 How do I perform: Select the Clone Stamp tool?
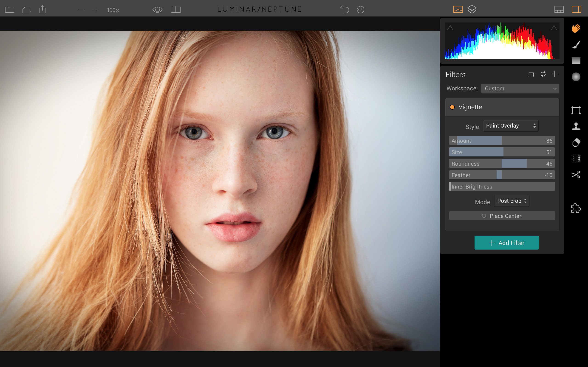(576, 126)
